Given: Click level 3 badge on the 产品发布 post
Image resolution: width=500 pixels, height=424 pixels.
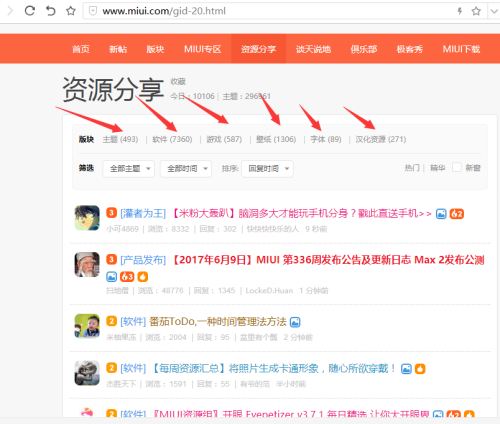Looking at the screenshot, I should tap(112, 259).
